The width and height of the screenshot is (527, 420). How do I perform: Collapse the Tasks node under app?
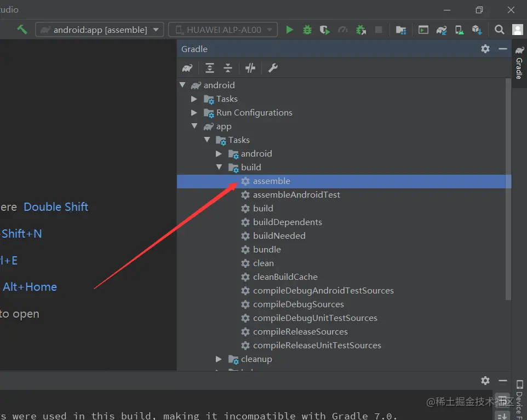(x=207, y=140)
